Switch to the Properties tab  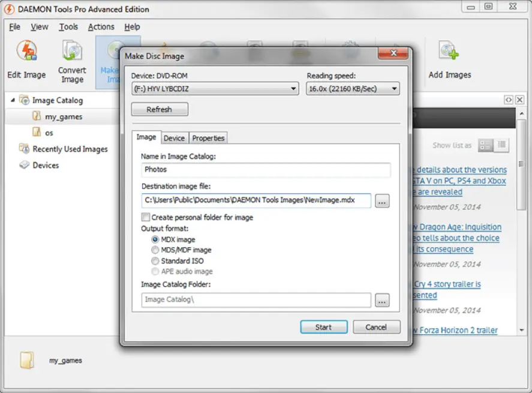tap(208, 138)
